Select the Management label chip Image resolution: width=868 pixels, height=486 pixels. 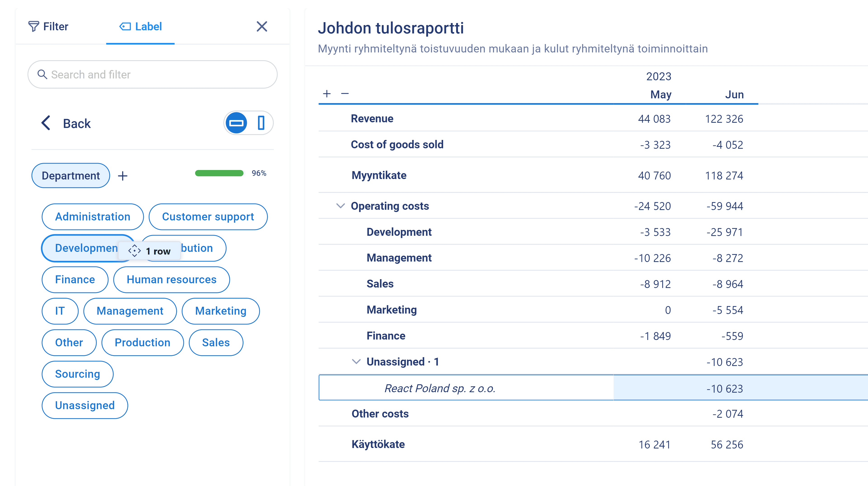point(130,311)
